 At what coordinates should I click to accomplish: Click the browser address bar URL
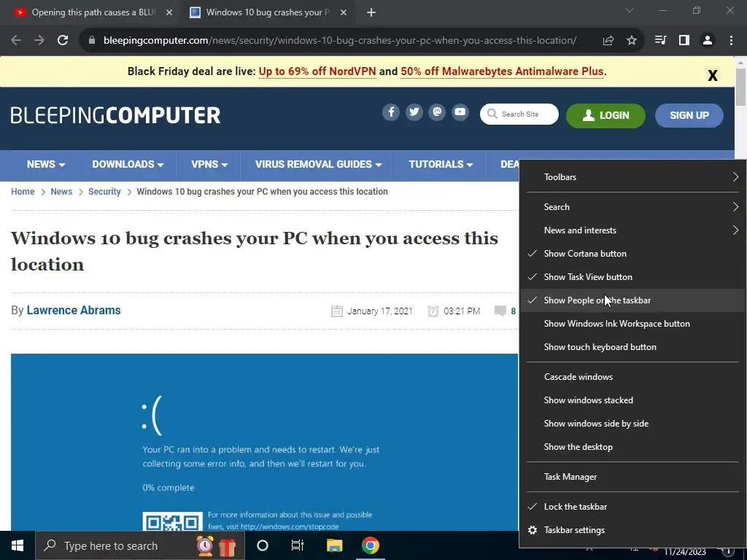click(x=340, y=41)
